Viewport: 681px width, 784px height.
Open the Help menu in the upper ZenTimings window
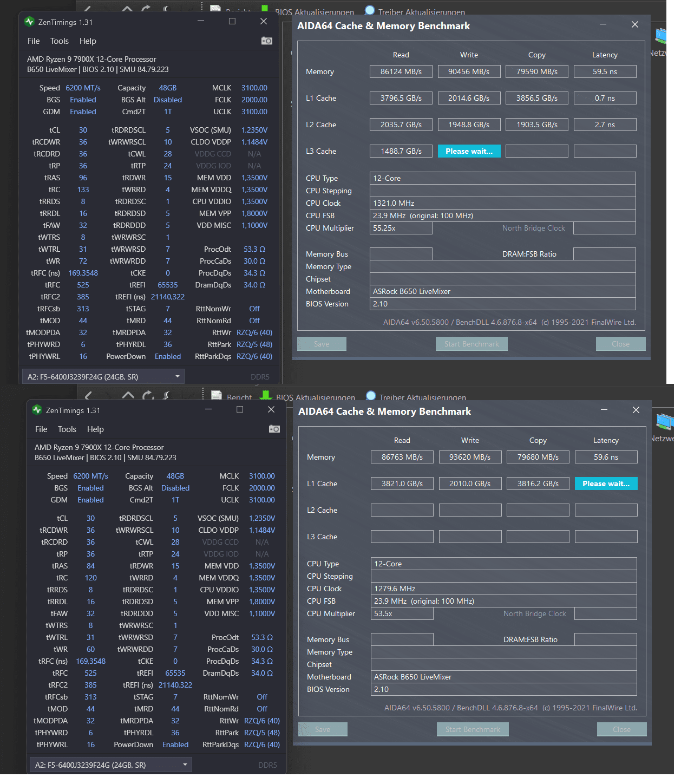(88, 41)
